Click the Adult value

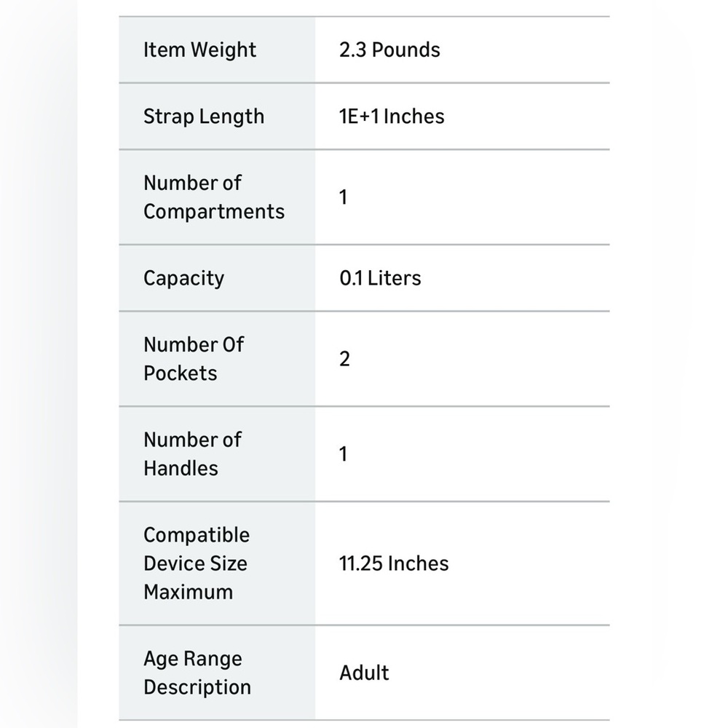pos(365,673)
